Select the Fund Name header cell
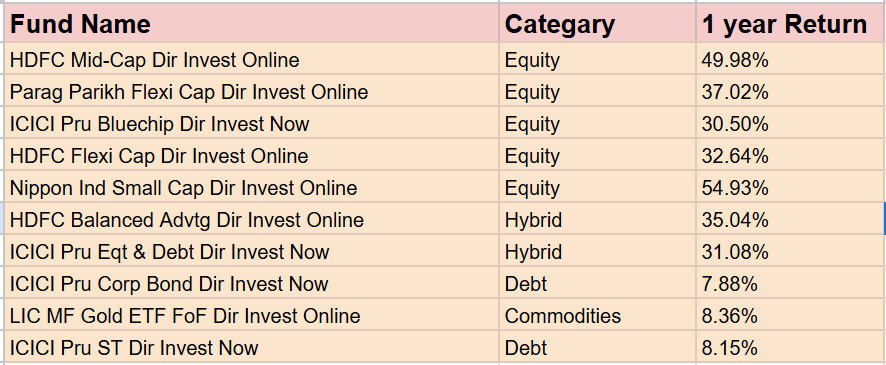The image size is (886, 365). tap(251, 24)
